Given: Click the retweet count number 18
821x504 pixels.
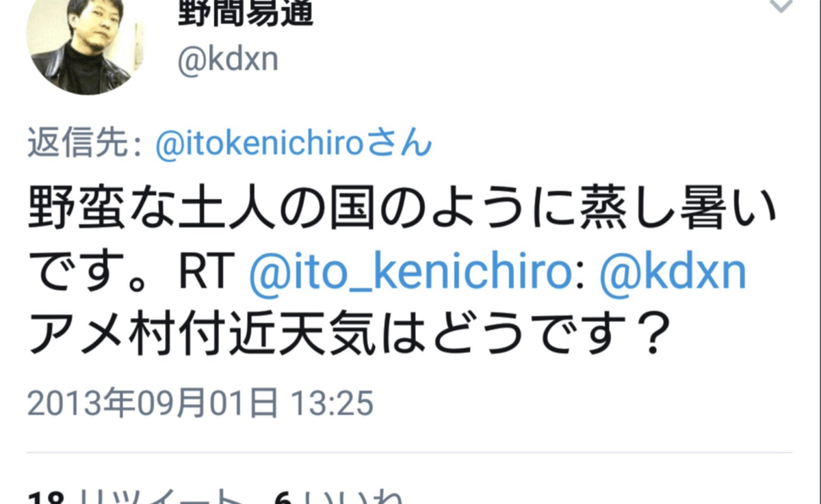Looking at the screenshot, I should (47, 497).
